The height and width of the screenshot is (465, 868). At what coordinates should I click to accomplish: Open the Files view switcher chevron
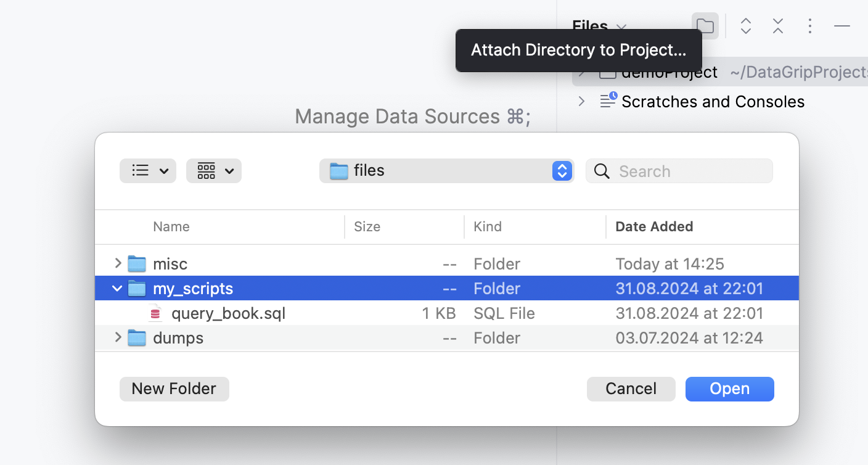pyautogui.click(x=621, y=28)
